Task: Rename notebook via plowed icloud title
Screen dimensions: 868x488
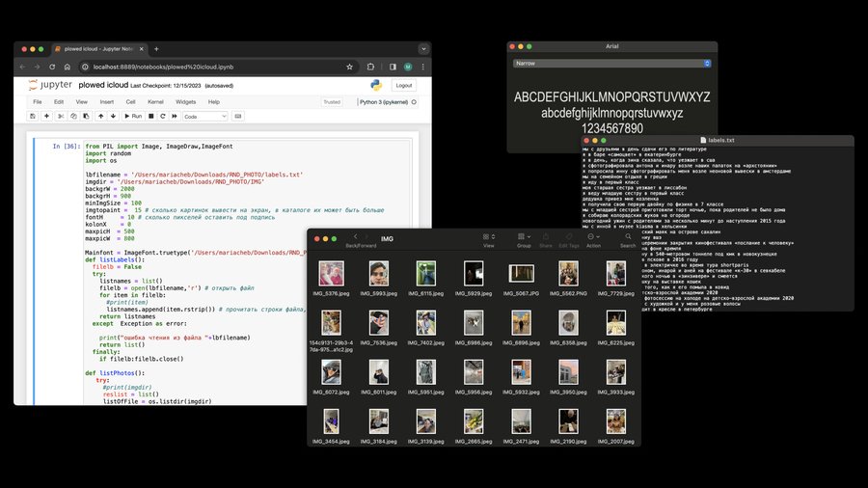Action: [x=103, y=85]
